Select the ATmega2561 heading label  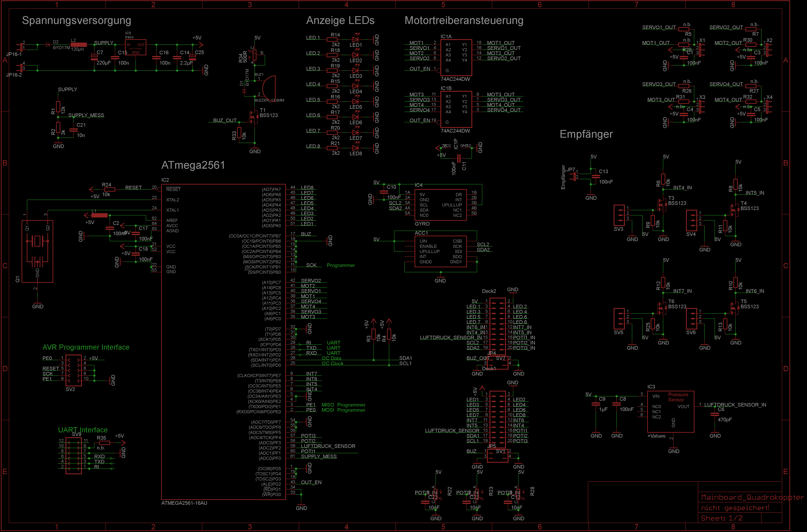coord(193,165)
